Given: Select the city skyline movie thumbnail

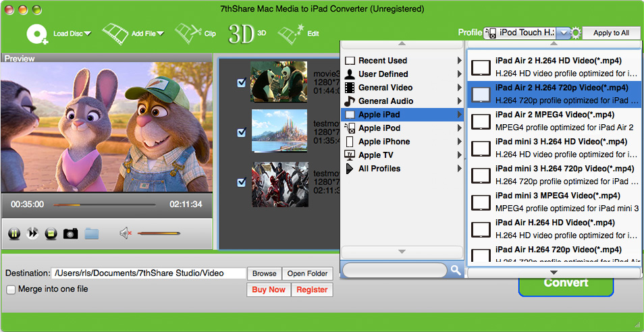Looking at the screenshot, I should (279, 131).
